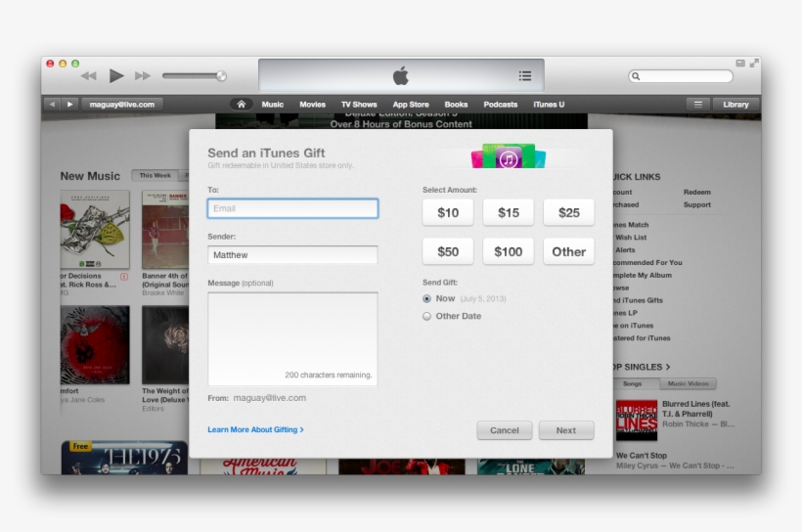Select the $50 gift amount

[x=448, y=251]
